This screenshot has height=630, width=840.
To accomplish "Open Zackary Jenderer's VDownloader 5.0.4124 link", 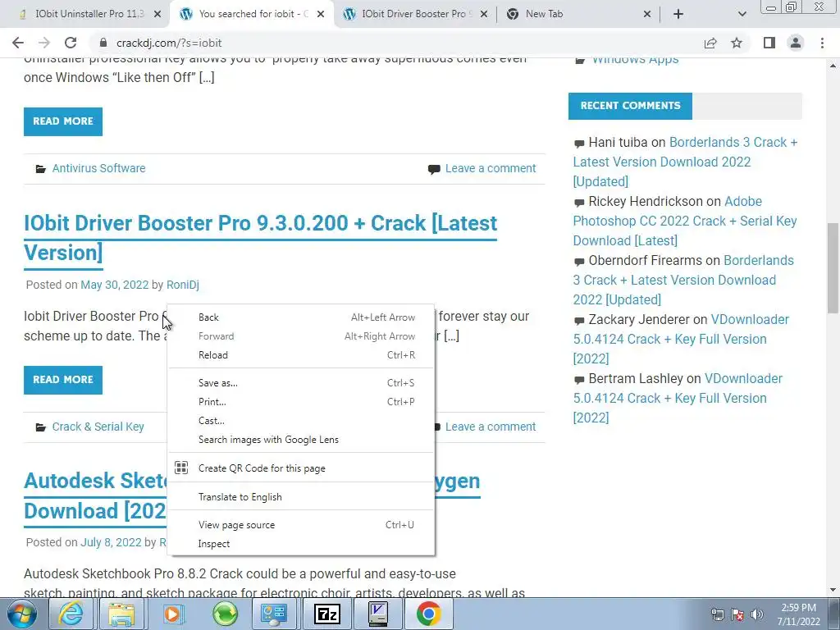I will tap(680, 339).
